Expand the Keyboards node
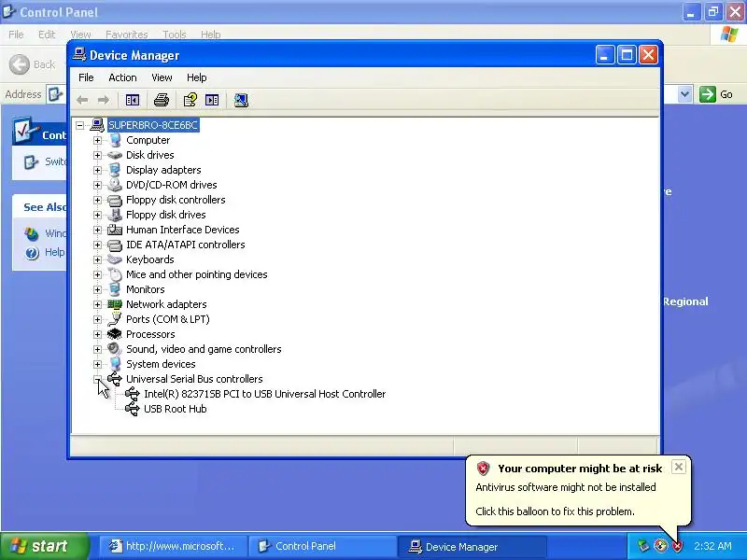The width and height of the screenshot is (747, 560). click(x=98, y=259)
